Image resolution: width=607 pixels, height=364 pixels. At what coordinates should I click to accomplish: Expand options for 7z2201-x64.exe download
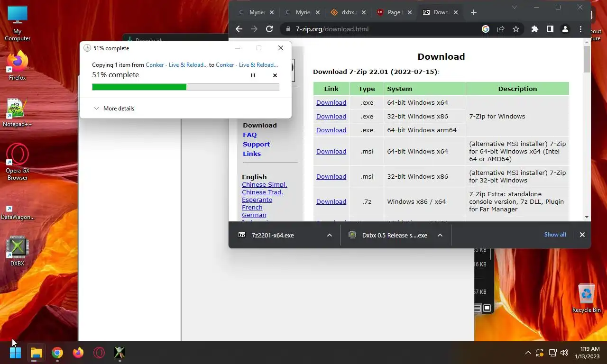330,235
